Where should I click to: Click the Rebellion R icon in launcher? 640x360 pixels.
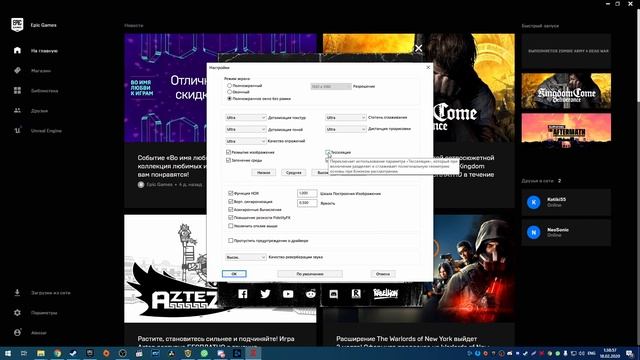coord(356,294)
